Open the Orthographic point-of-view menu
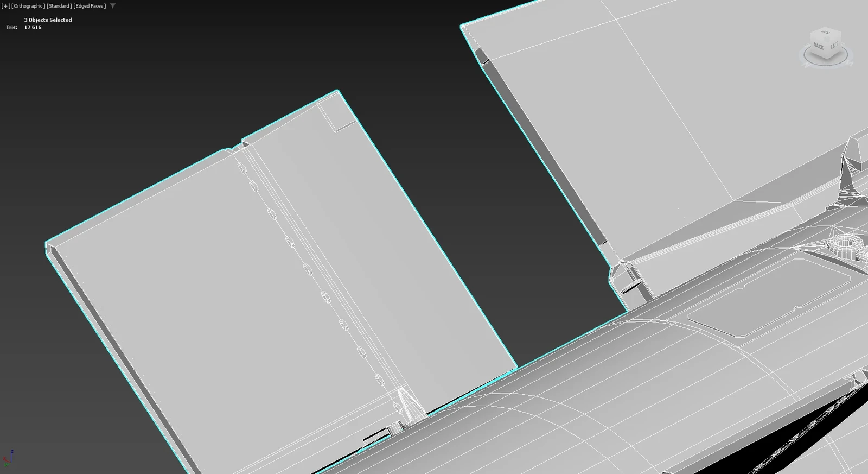Image resolution: width=868 pixels, height=474 pixels. [x=28, y=6]
